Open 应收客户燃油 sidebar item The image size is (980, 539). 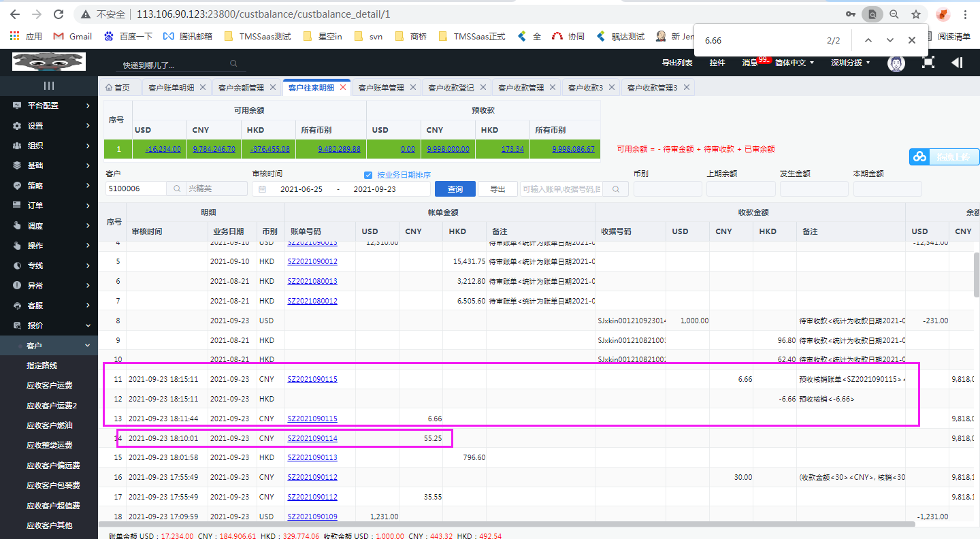pos(49,425)
